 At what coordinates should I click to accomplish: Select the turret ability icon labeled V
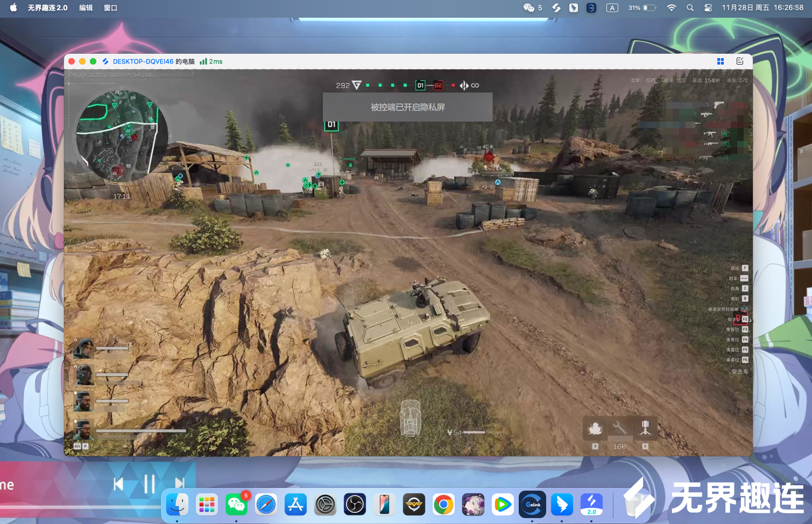tap(645, 429)
